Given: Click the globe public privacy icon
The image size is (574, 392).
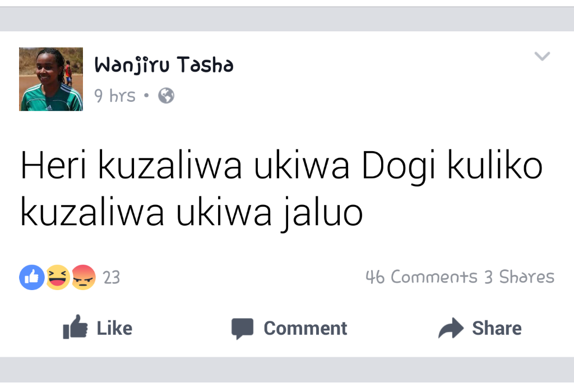Looking at the screenshot, I should pos(166,96).
